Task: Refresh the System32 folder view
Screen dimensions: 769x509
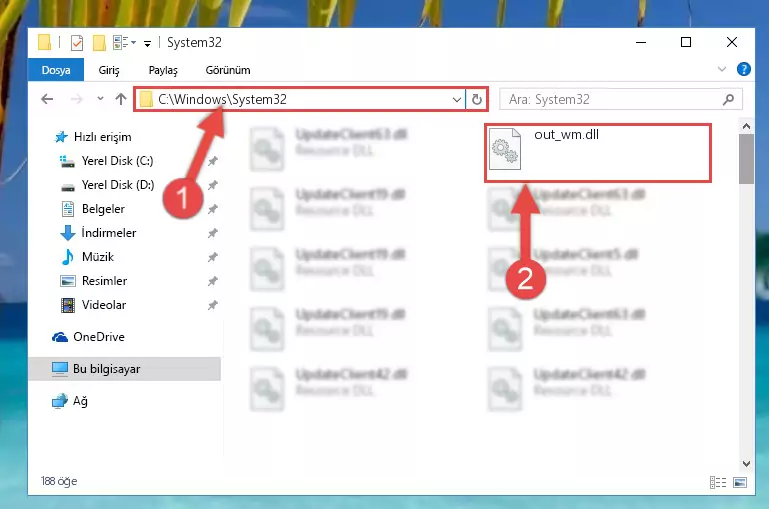Action: pos(477,100)
